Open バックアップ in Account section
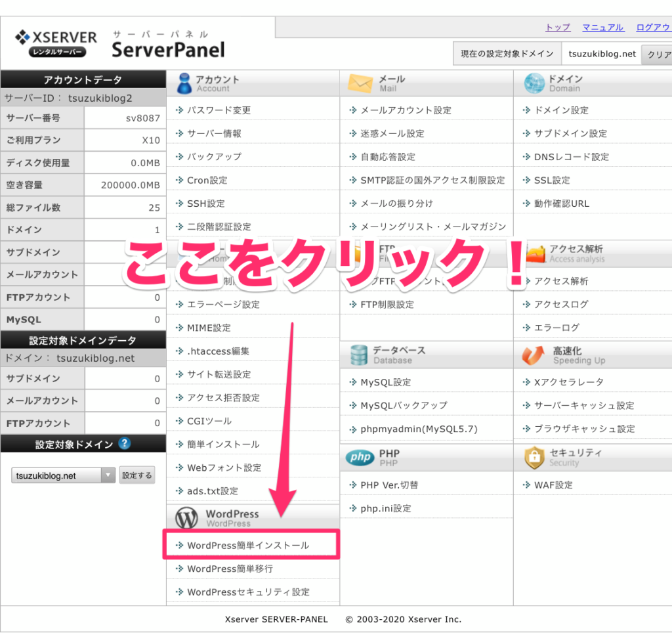This screenshot has height=633, width=672. click(x=215, y=156)
